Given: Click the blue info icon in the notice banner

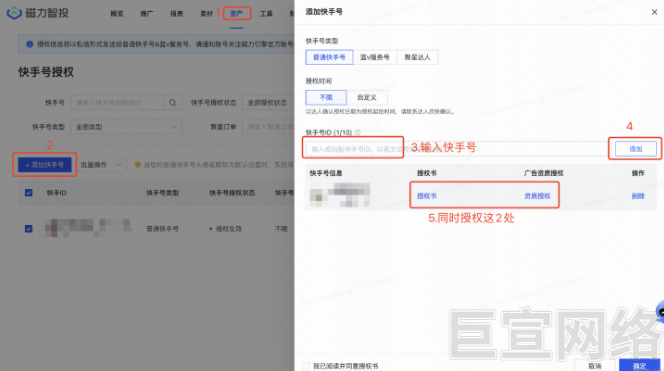Looking at the screenshot, I should tap(30, 44).
